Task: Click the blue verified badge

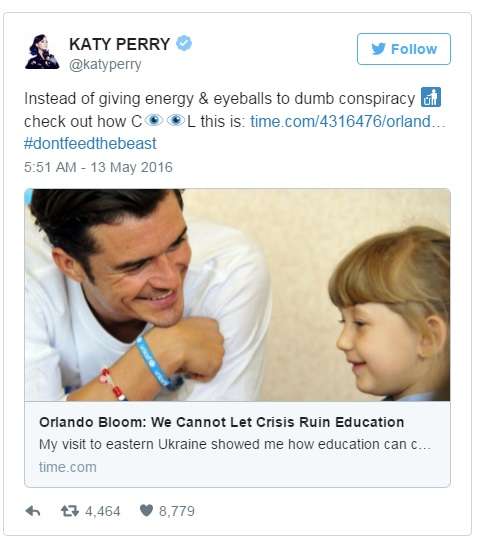Action: click(x=184, y=43)
